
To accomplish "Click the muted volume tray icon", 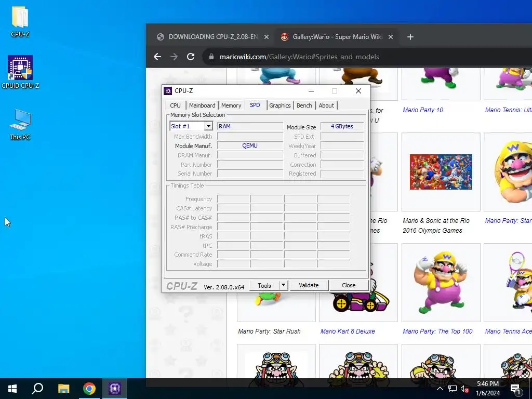I will (x=464, y=389).
